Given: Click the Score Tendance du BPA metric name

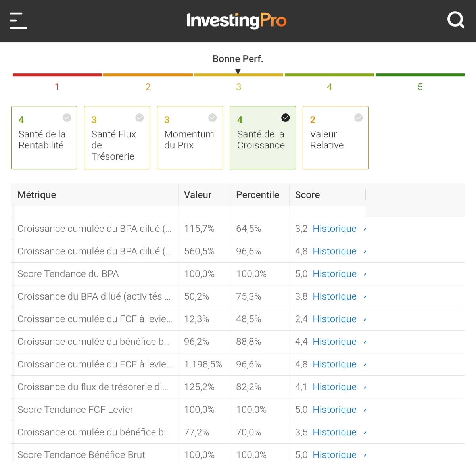Looking at the screenshot, I should 68,274.
